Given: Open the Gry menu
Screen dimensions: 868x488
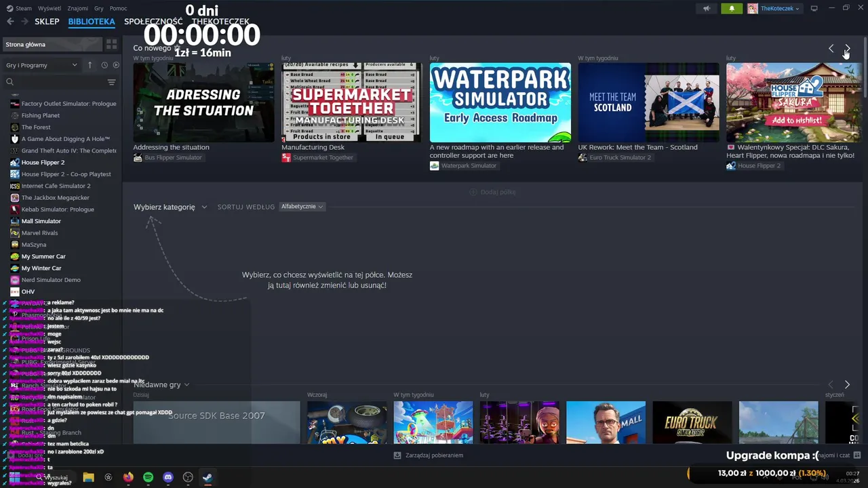Looking at the screenshot, I should (x=99, y=8).
